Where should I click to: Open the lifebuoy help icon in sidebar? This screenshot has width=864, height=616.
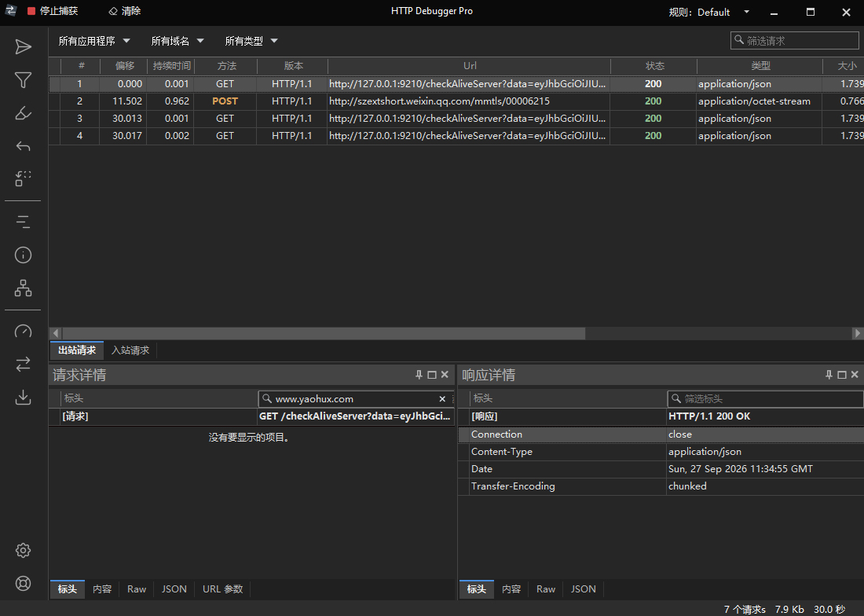point(23,584)
